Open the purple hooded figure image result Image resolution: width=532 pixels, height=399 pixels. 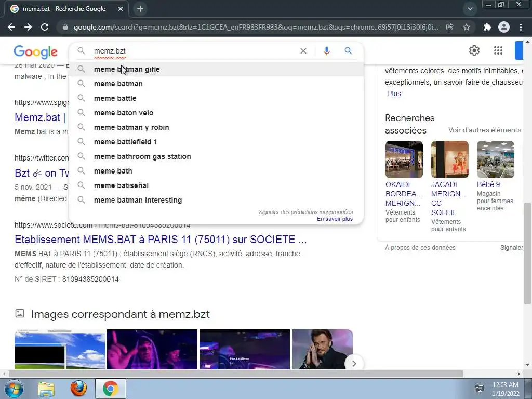(x=152, y=350)
